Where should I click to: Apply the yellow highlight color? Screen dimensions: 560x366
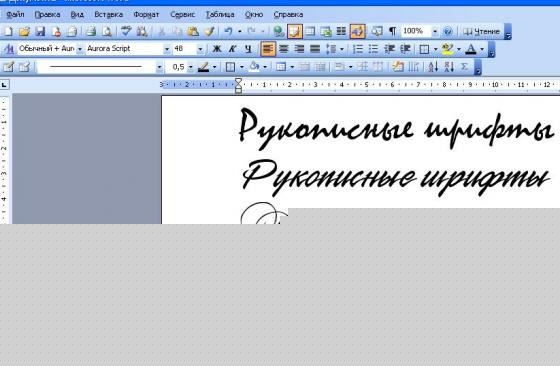click(x=447, y=49)
